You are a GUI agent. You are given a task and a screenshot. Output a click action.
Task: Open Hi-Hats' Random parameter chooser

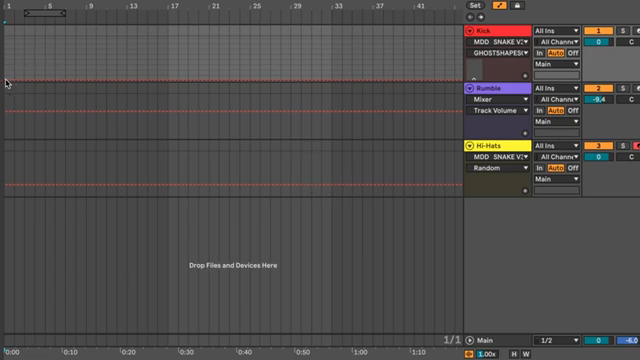[x=498, y=168]
